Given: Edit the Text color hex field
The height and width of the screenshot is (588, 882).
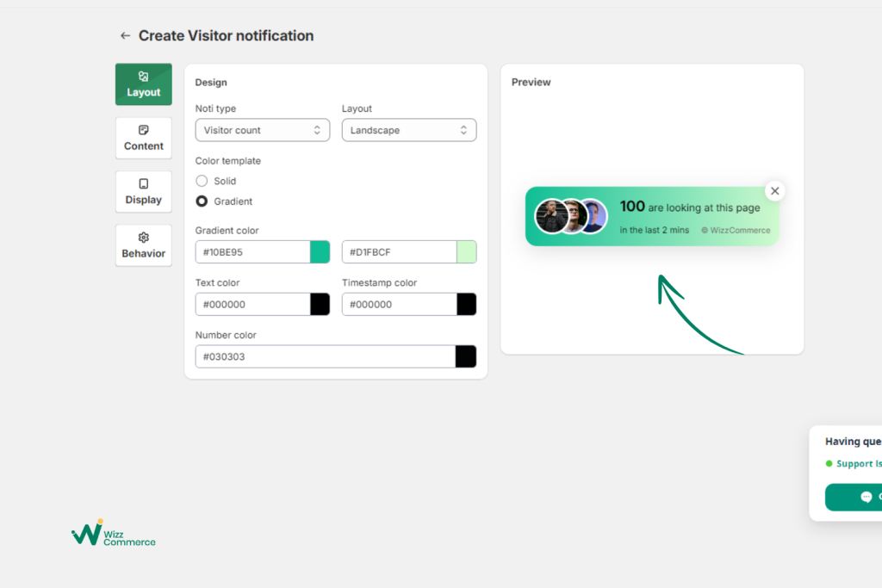Looking at the screenshot, I should 252,304.
